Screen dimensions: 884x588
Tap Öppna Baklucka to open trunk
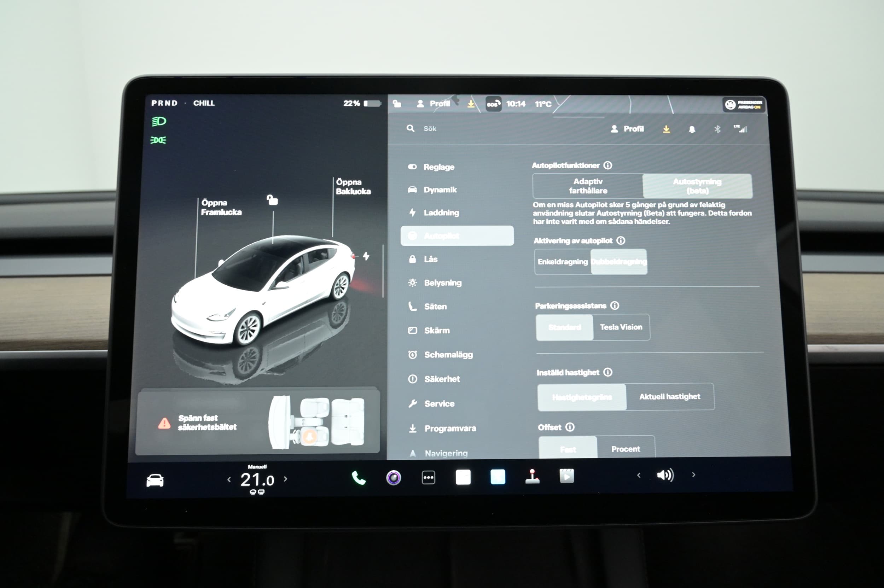coord(353,186)
